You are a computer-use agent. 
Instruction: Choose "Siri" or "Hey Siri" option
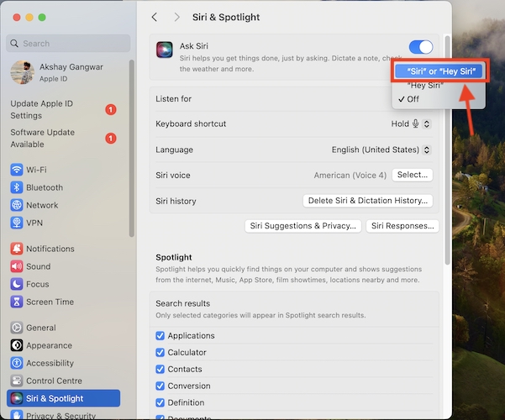point(439,71)
